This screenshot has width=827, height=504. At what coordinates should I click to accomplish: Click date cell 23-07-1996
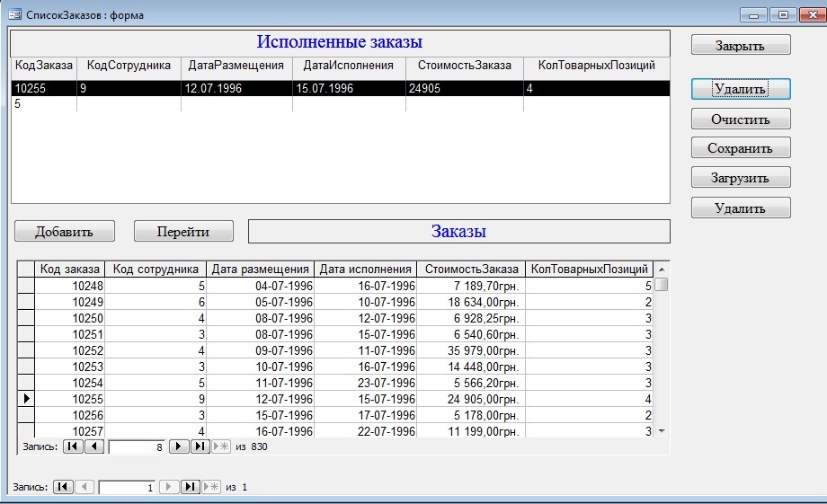(x=366, y=383)
